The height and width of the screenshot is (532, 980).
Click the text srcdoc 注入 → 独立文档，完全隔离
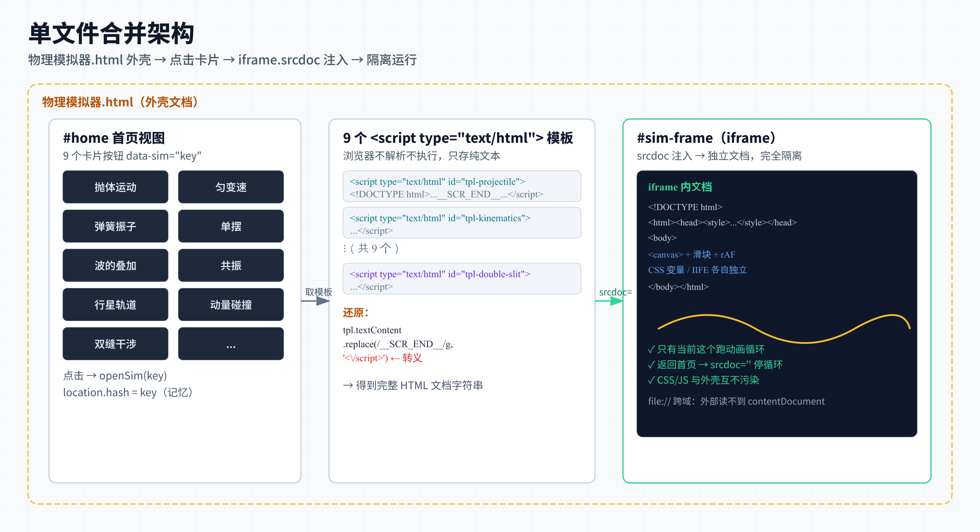719,156
